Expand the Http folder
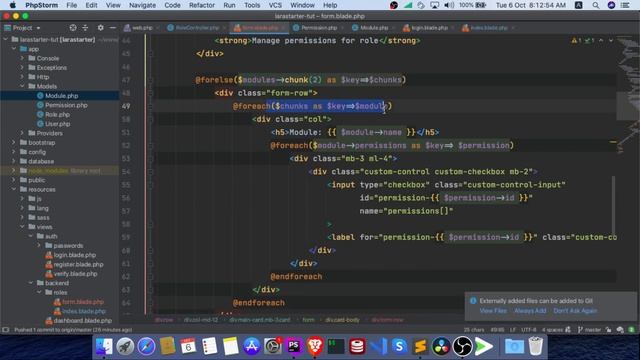 [x=22, y=77]
